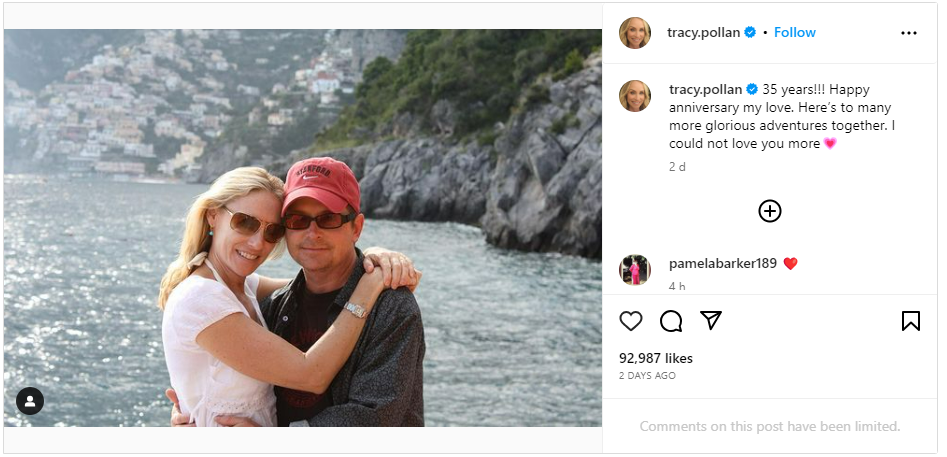The width and height of the screenshot is (947, 457).
Task: Open tracy.pollan username in the caption
Action: click(x=705, y=89)
